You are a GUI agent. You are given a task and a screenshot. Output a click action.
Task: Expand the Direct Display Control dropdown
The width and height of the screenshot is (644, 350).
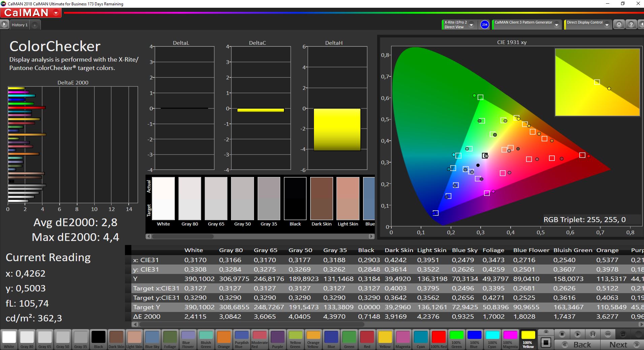[607, 25]
